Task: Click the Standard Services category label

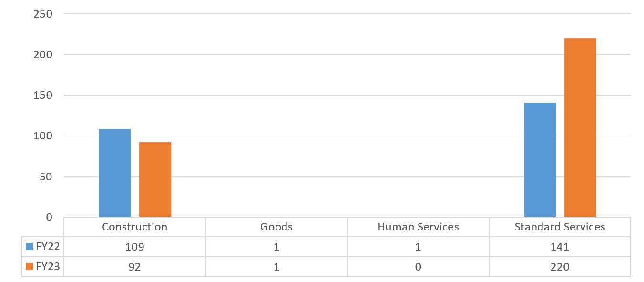Action: [x=560, y=227]
